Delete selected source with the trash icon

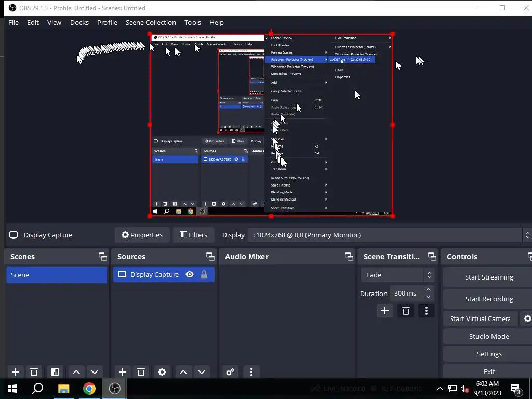141,372
